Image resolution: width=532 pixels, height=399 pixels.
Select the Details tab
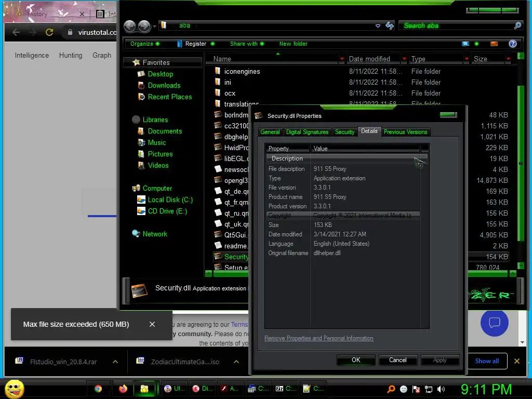coord(369,131)
